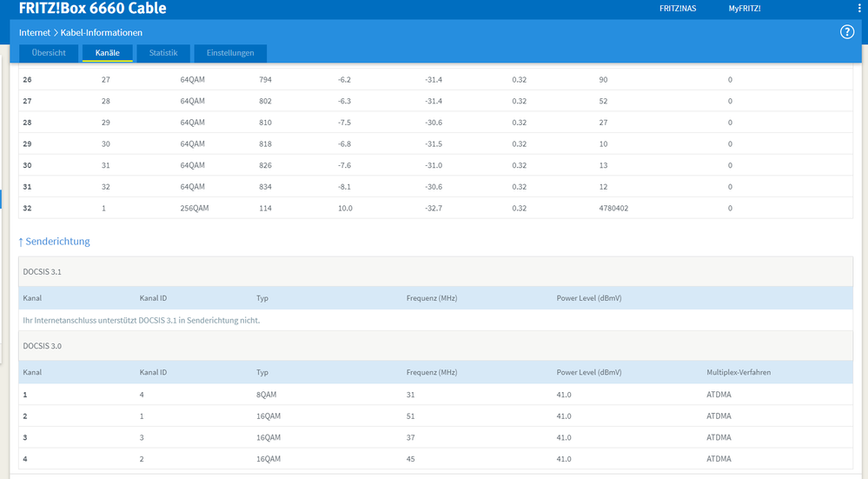Click Internet in the breadcrumb
The height and width of the screenshot is (479, 868).
(35, 33)
